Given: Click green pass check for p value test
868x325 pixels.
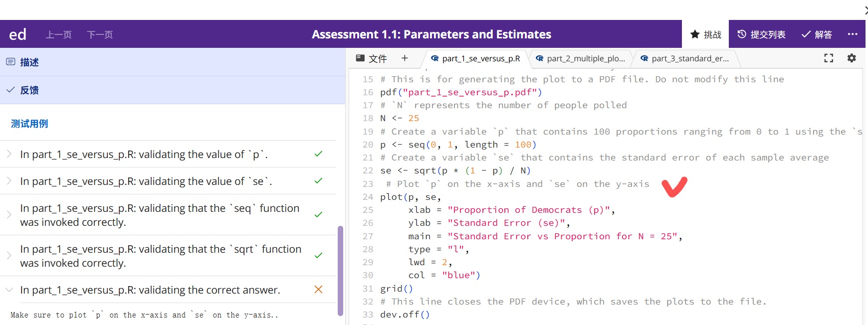Looking at the screenshot, I should tap(318, 154).
